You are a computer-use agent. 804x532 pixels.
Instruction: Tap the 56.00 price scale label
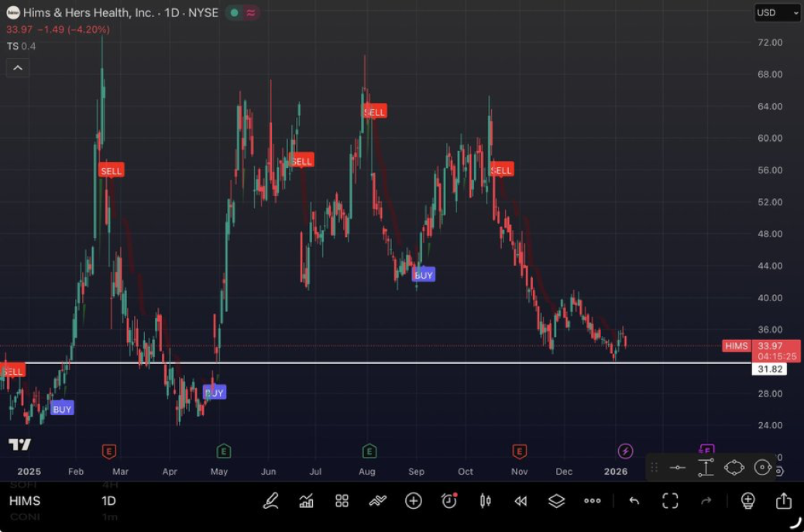click(770, 170)
